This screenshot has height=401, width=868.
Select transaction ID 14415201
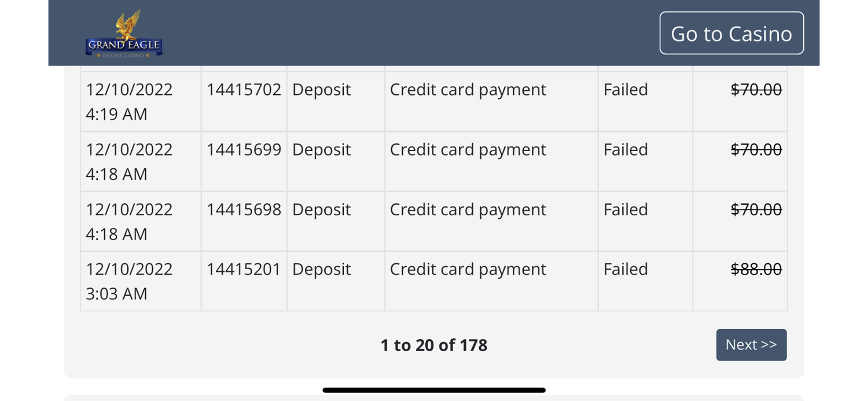tap(244, 269)
